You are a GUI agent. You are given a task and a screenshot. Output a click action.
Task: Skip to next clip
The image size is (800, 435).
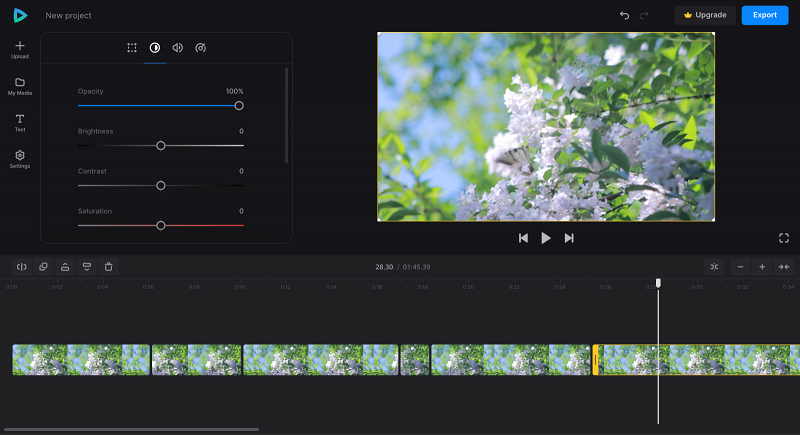click(x=569, y=238)
